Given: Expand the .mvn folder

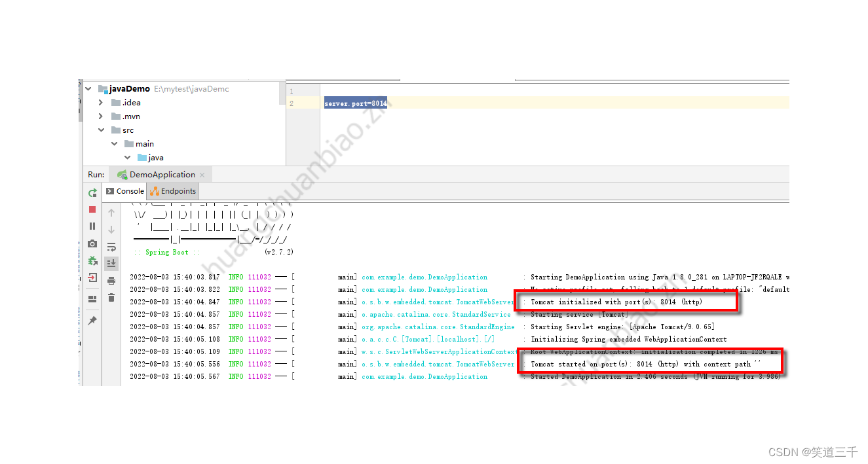Looking at the screenshot, I should tap(100, 116).
